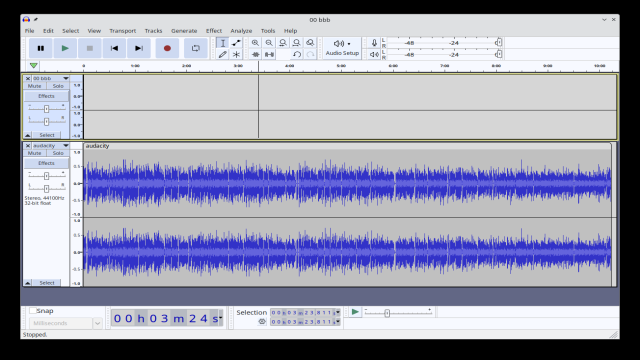Open the Tracks menu

coord(153,31)
